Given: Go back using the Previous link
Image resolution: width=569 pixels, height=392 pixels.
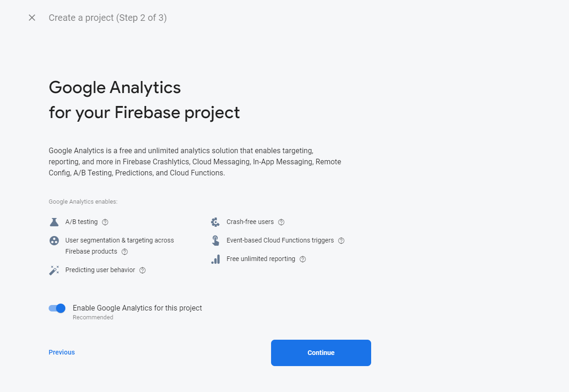Looking at the screenshot, I should (62, 352).
